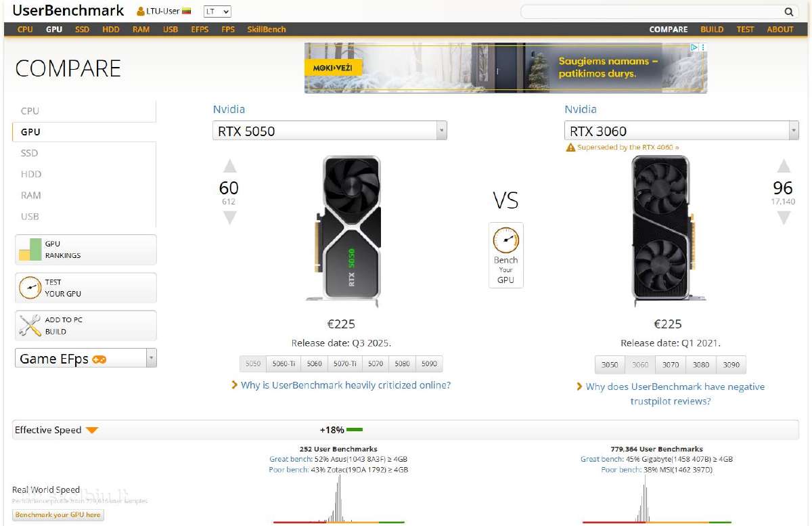Downvote the RTX 3060 arrow
Viewport: 812px width, 526px height.
[x=784, y=217]
